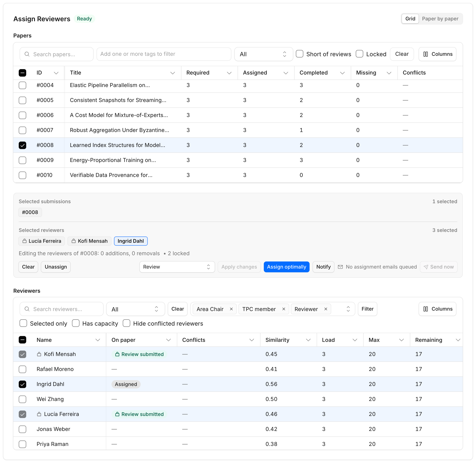Switch to Paper by paper view

coord(440,19)
